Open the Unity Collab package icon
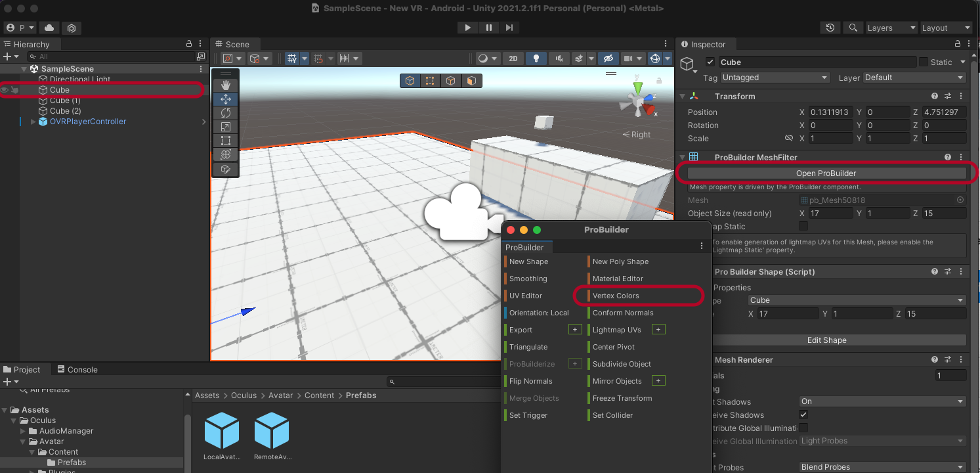This screenshot has height=473, width=980. 72,28
